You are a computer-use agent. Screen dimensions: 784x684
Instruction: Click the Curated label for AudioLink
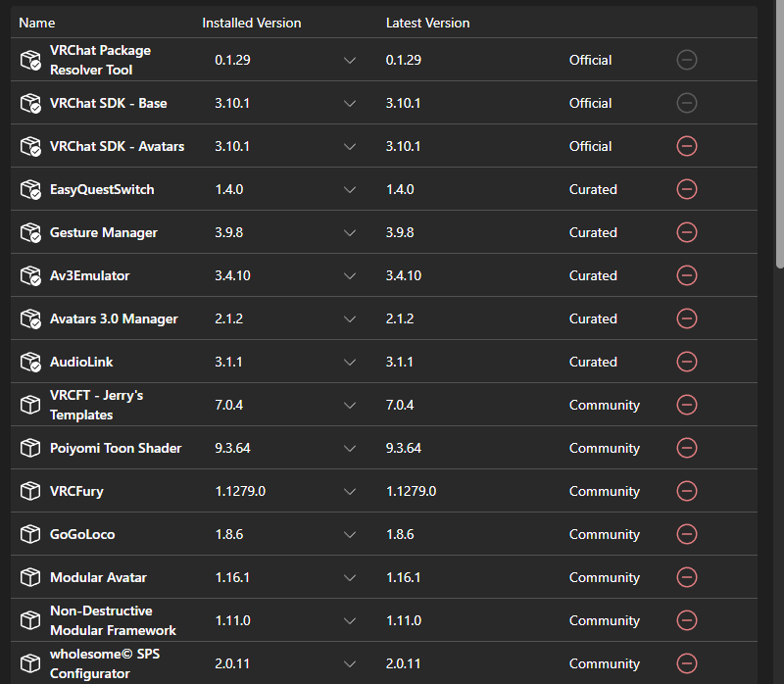593,362
